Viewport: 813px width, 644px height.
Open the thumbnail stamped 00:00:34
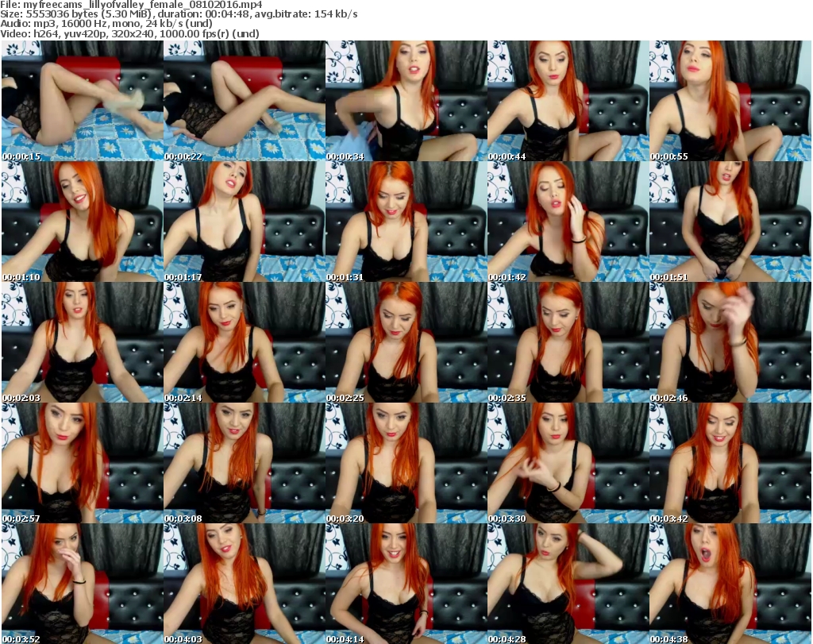[406, 101]
